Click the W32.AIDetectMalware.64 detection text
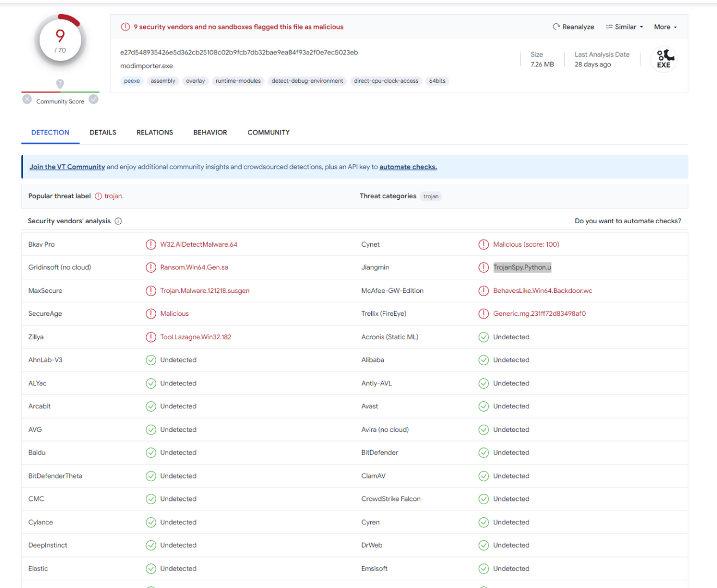The image size is (717, 588). point(199,244)
